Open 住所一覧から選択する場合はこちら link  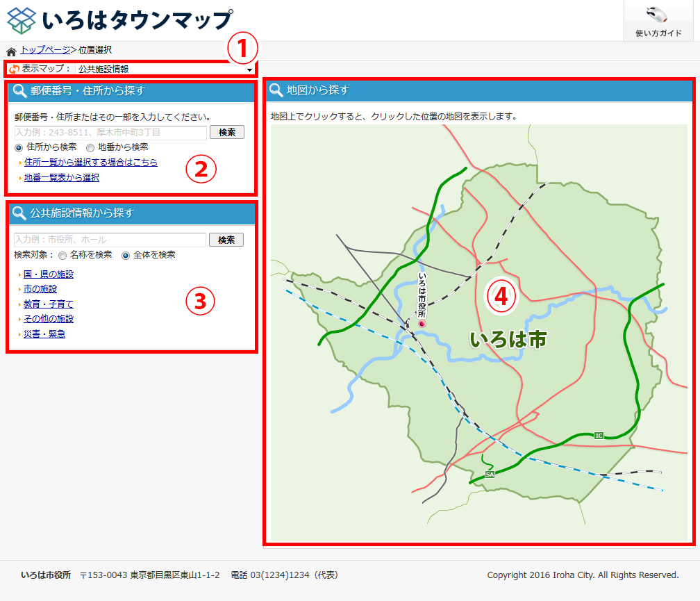[91, 163]
